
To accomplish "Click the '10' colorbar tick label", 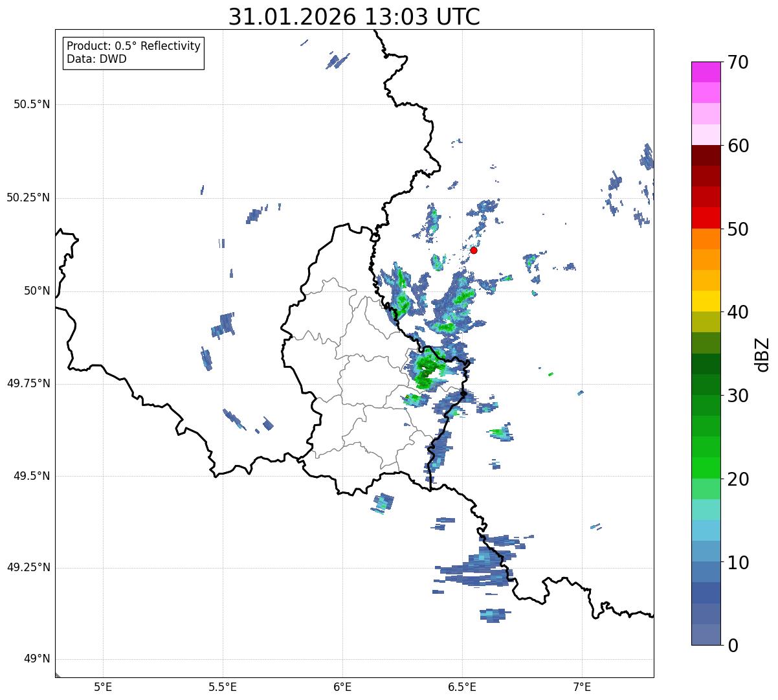I will pos(738,563).
